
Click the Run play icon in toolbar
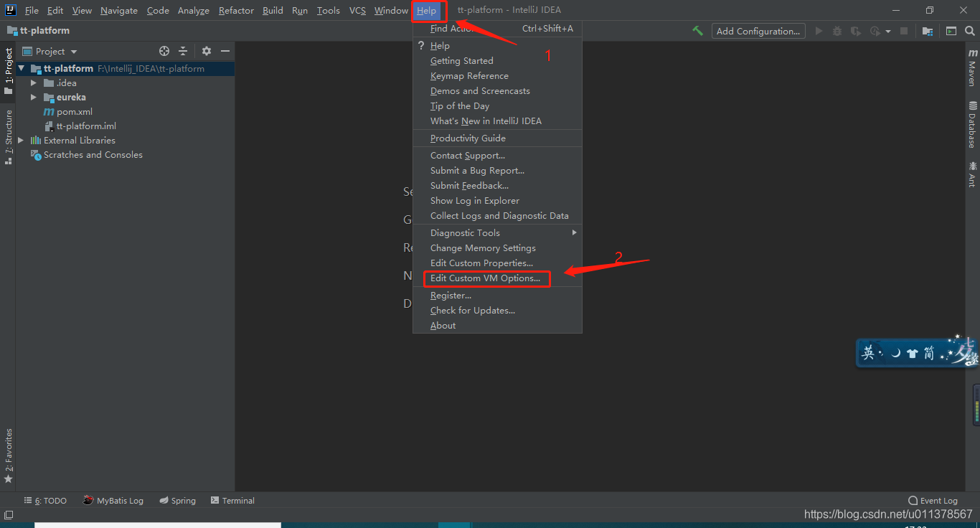coord(819,31)
